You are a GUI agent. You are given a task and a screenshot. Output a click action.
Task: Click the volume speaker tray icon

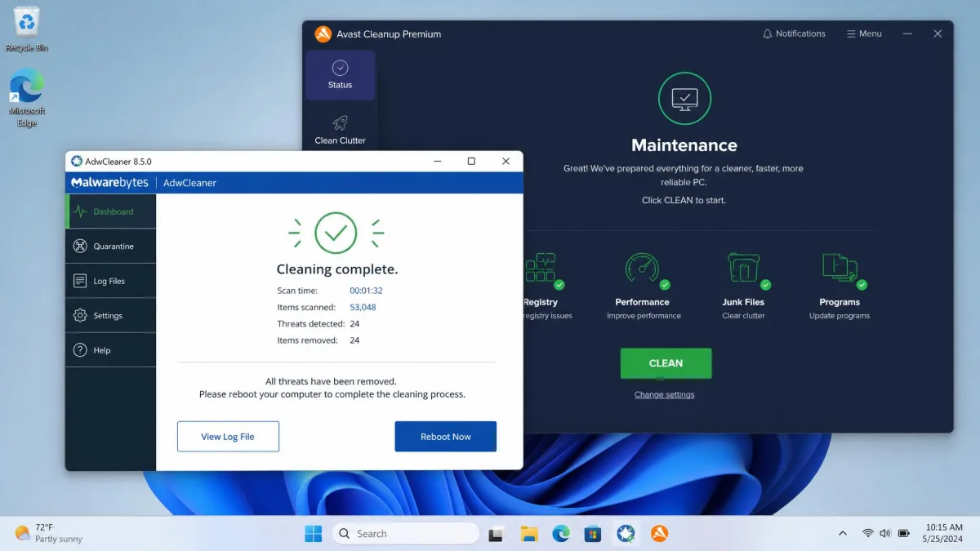[x=885, y=534]
